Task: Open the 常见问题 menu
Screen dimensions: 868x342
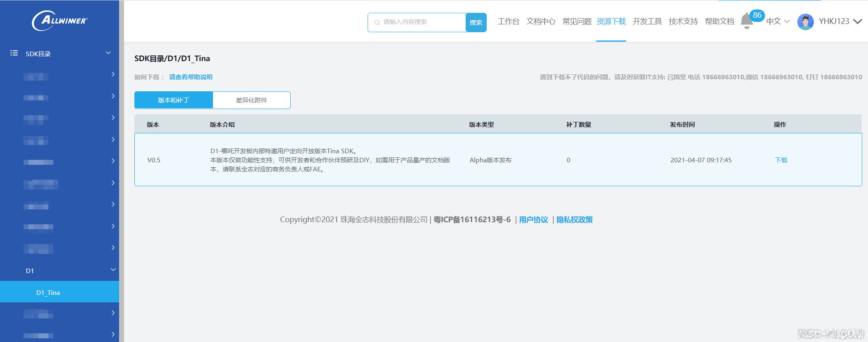Action: click(577, 21)
